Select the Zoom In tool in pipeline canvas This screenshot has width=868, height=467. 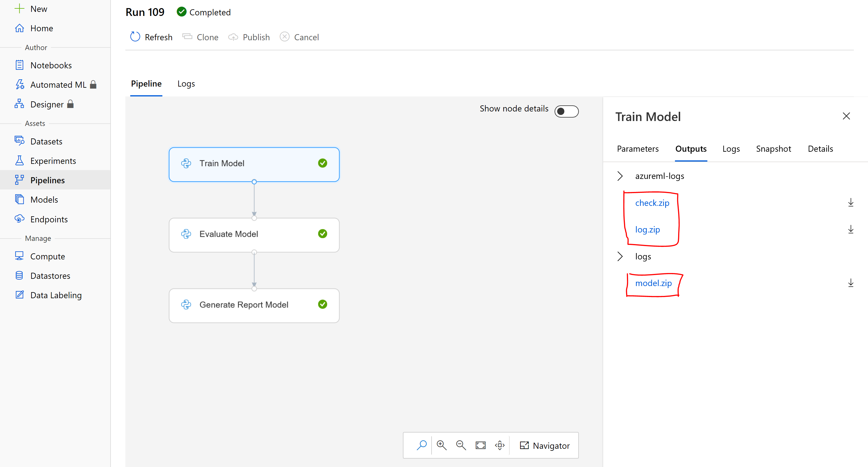coord(441,445)
